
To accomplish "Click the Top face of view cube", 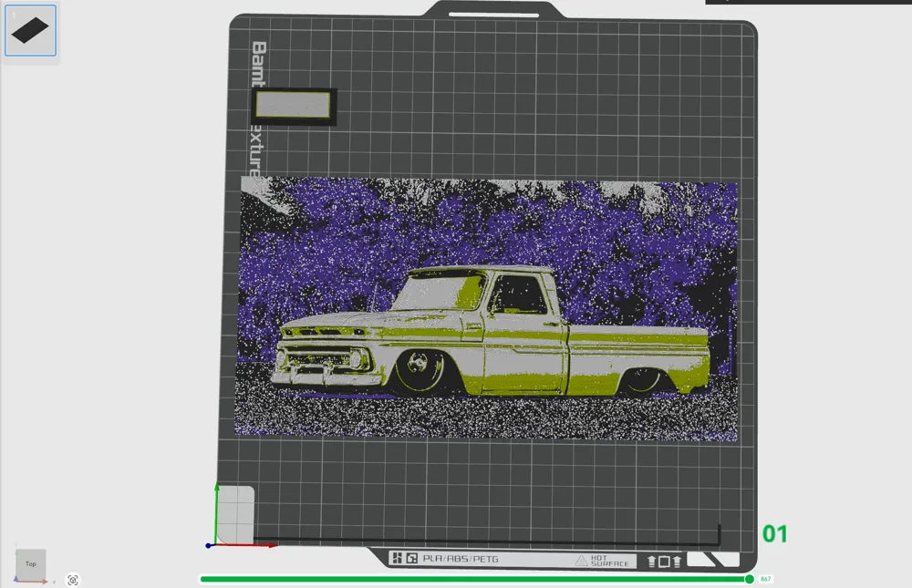I will [31, 563].
